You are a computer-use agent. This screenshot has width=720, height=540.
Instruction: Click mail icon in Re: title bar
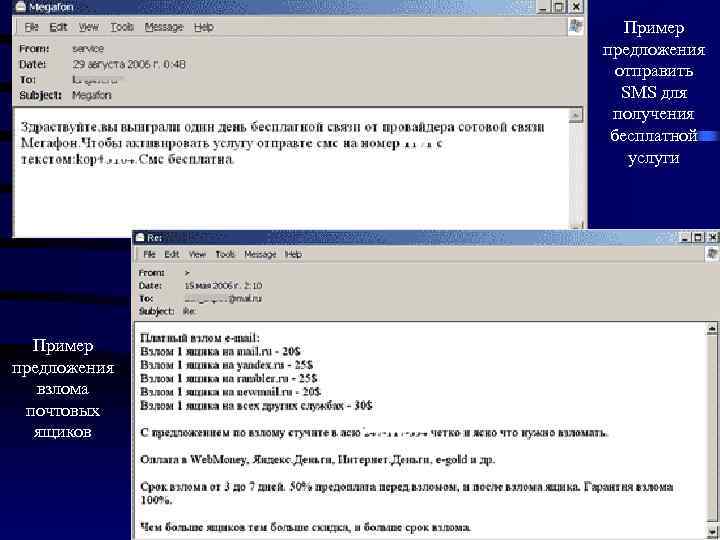[140, 237]
